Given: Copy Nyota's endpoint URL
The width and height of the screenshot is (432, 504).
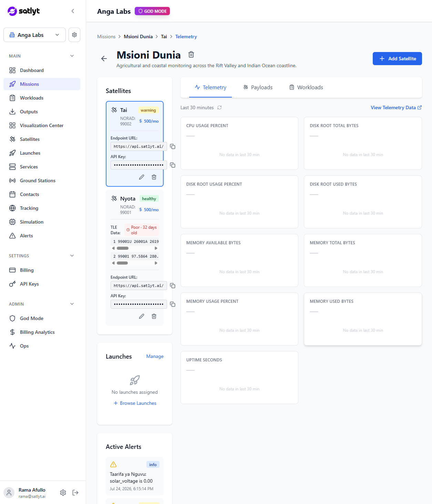Looking at the screenshot, I should (x=173, y=286).
